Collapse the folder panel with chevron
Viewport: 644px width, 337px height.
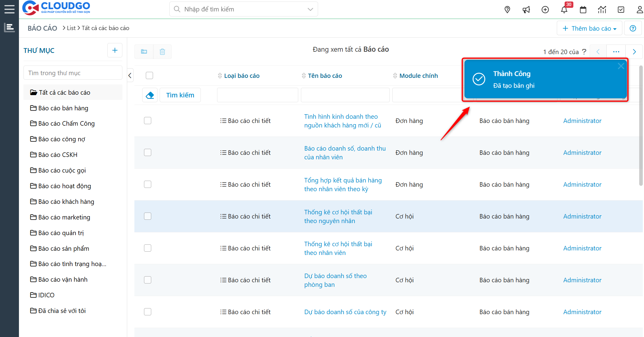[130, 75]
